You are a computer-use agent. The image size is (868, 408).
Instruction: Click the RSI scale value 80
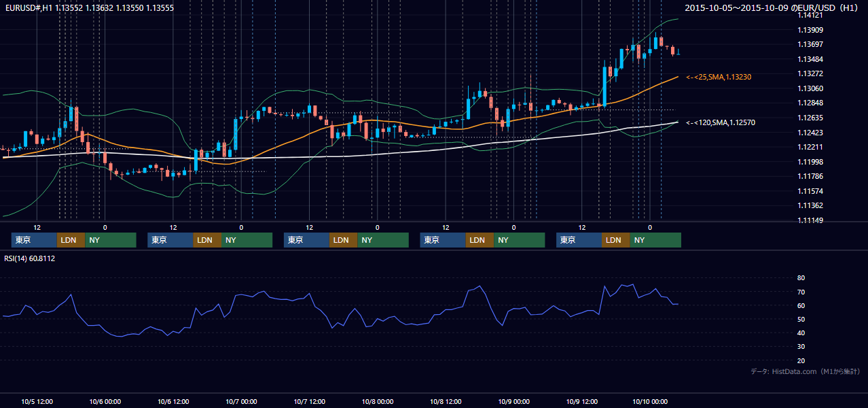pyautogui.click(x=801, y=278)
